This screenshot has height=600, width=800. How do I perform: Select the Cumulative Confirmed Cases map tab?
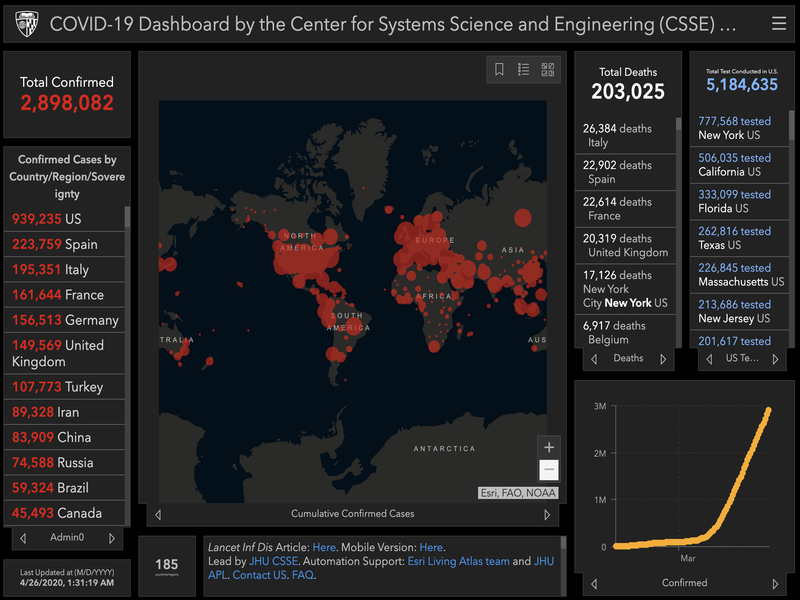tap(353, 514)
